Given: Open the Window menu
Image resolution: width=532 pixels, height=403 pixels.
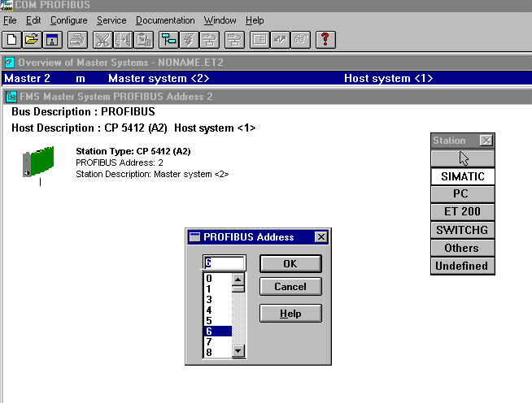Looking at the screenshot, I should click(220, 20).
